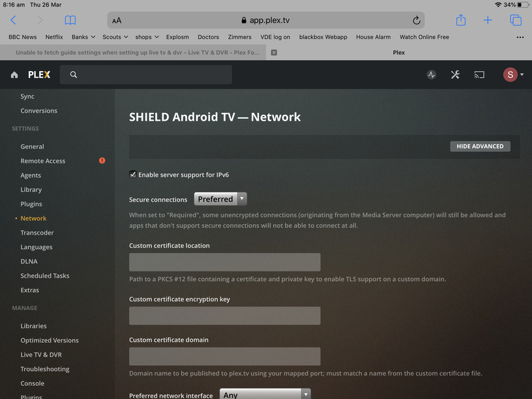Select Network settings item
The width and height of the screenshot is (532, 399).
(33, 218)
